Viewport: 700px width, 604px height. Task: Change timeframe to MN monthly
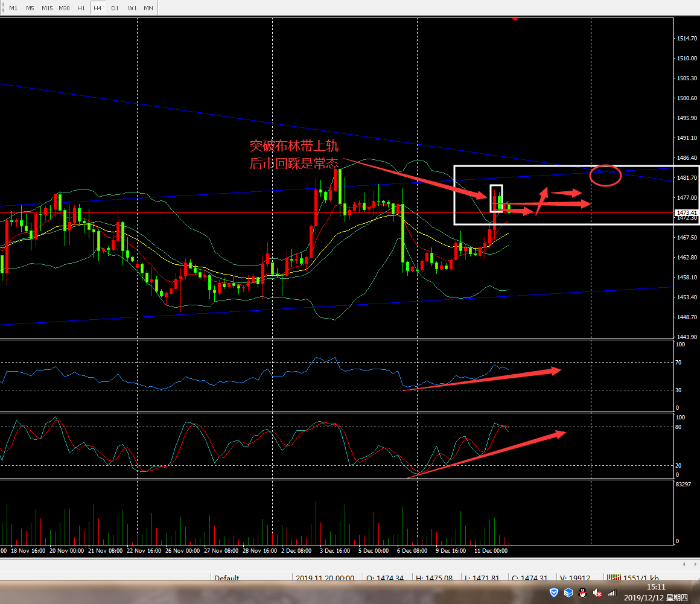click(x=148, y=8)
